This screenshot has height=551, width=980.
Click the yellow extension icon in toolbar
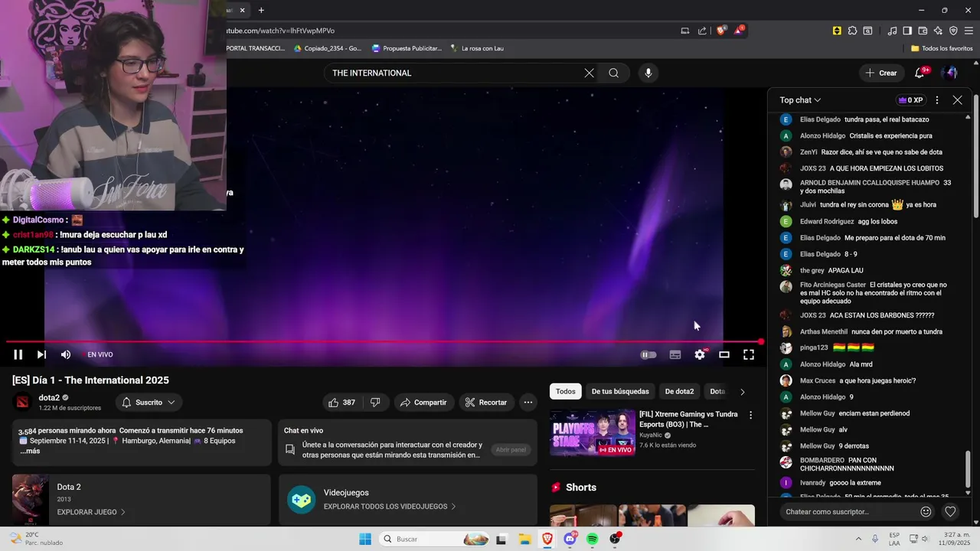point(837,31)
